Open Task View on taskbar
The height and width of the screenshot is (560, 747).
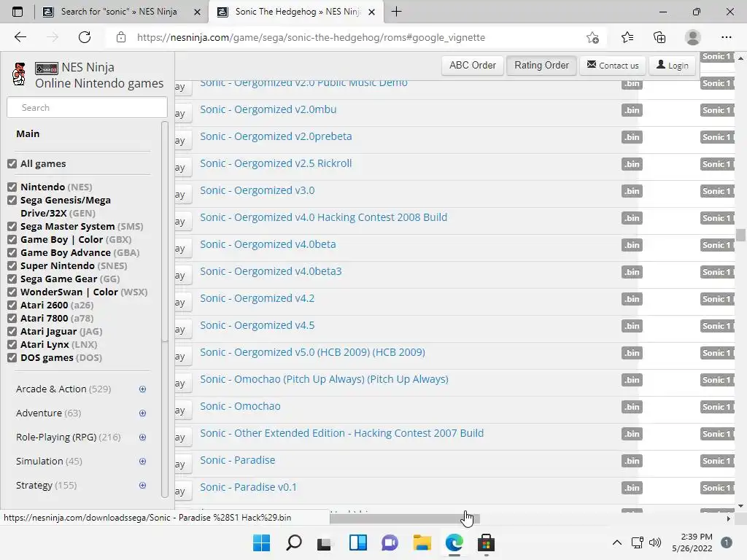(325, 542)
